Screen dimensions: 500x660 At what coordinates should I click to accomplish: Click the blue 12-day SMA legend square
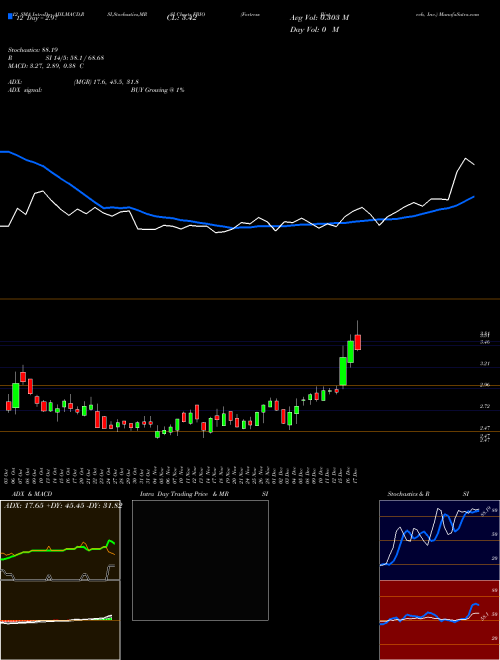[x=10, y=17]
